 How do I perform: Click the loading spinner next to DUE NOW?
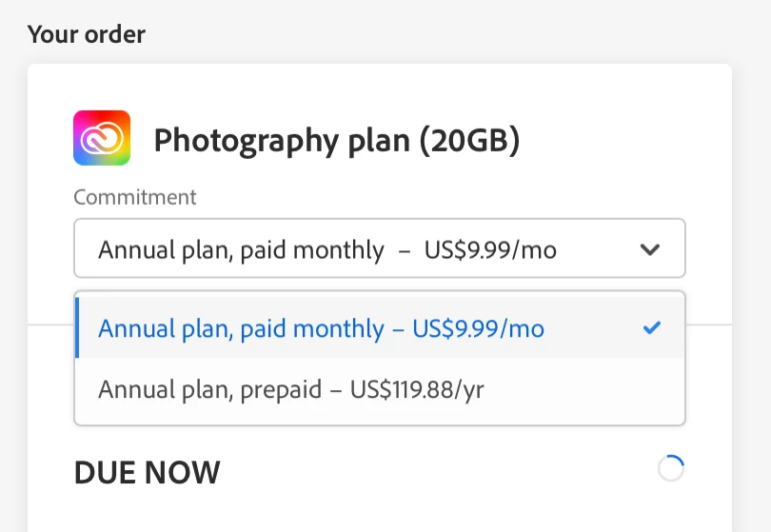(671, 468)
